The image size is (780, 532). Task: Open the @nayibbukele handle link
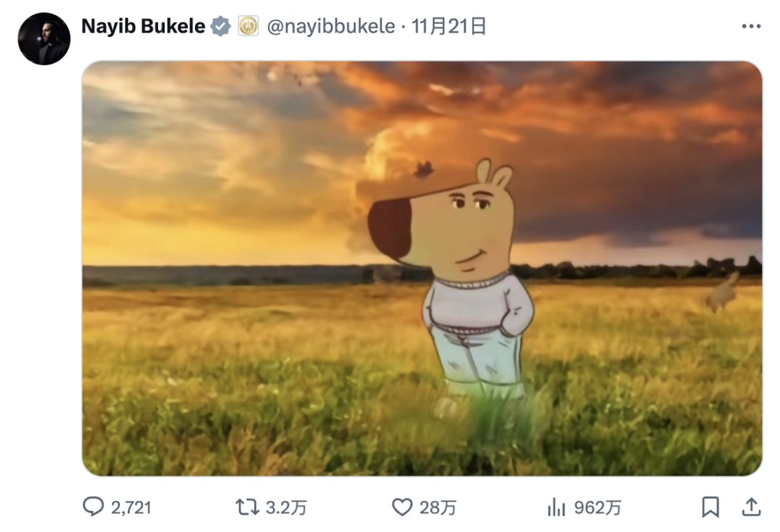point(331,27)
